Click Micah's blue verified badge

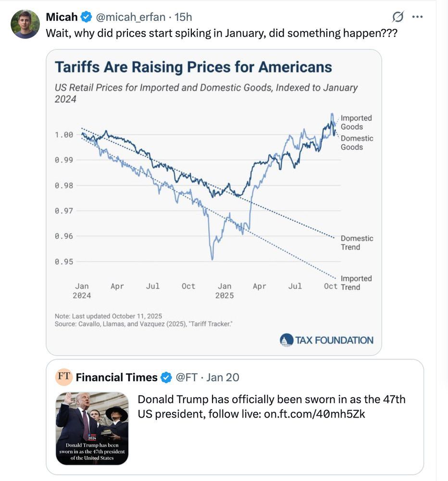tap(87, 17)
